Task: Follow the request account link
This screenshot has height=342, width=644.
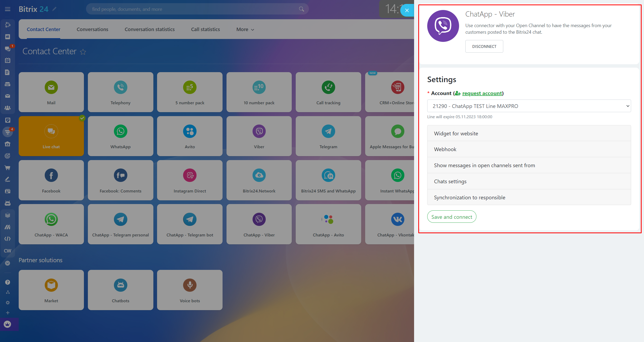Action: [482, 93]
